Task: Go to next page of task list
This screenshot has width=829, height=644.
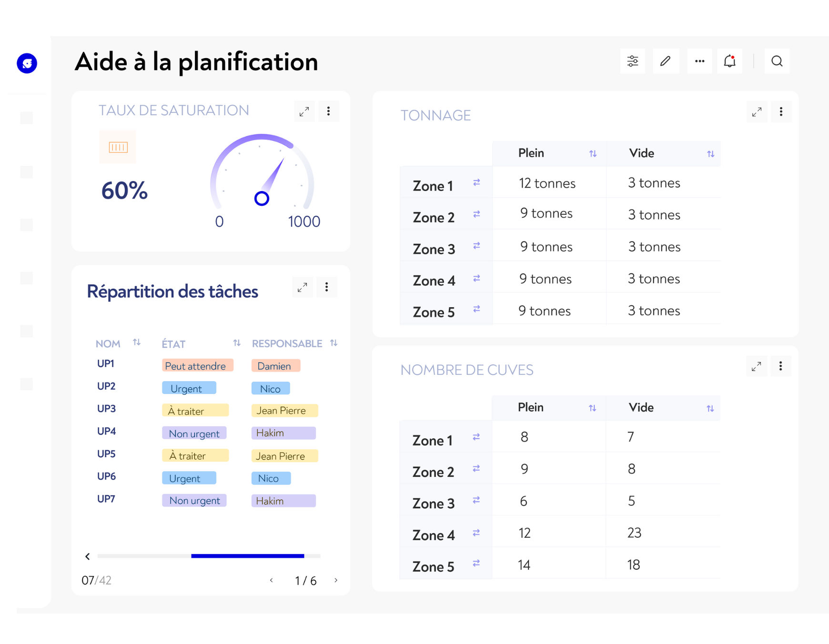Action: (x=336, y=580)
